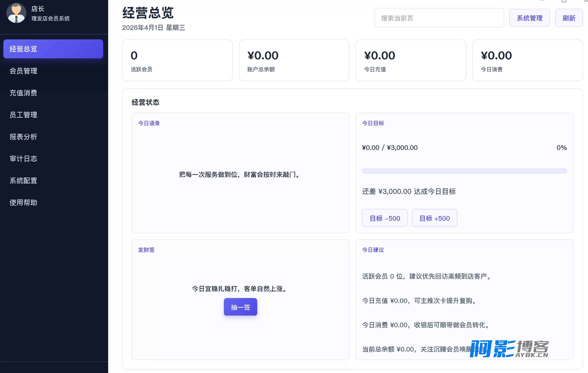Screen dimensions: 588x373
Task: Open 系统配置 in the sidebar
Action: tap(53, 181)
